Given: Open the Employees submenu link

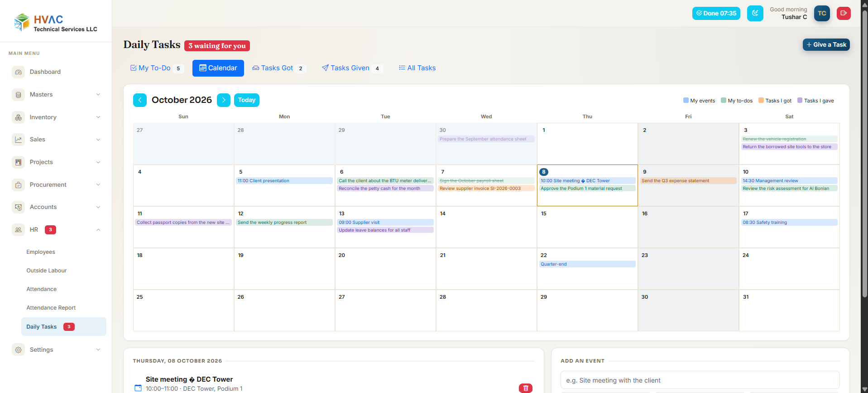Looking at the screenshot, I should (x=41, y=252).
